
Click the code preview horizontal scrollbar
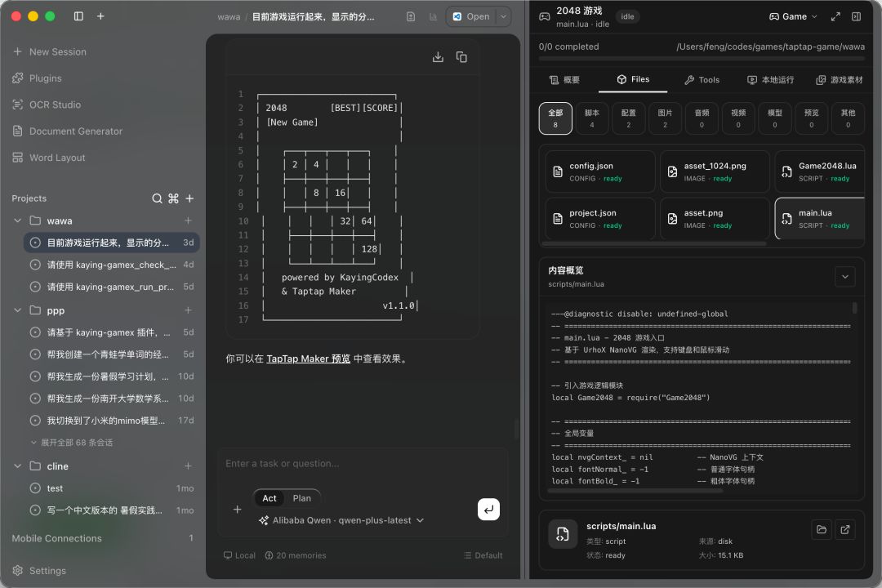635,491
